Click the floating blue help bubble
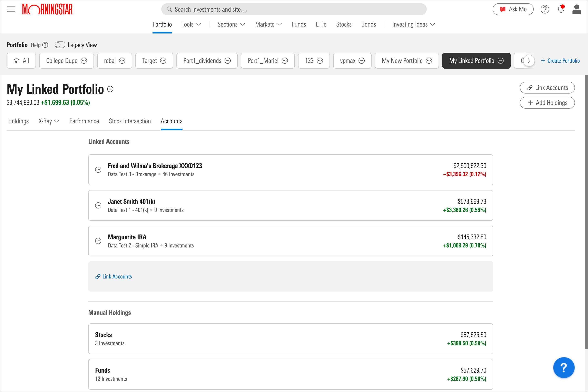Screen dimensions: 588x392 [x=563, y=367]
